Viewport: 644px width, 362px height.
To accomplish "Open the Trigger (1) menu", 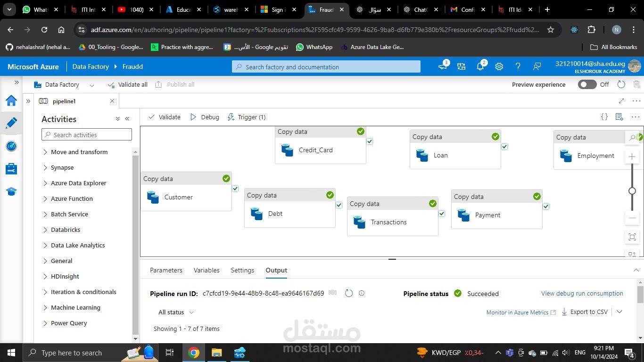I will pyautogui.click(x=247, y=117).
